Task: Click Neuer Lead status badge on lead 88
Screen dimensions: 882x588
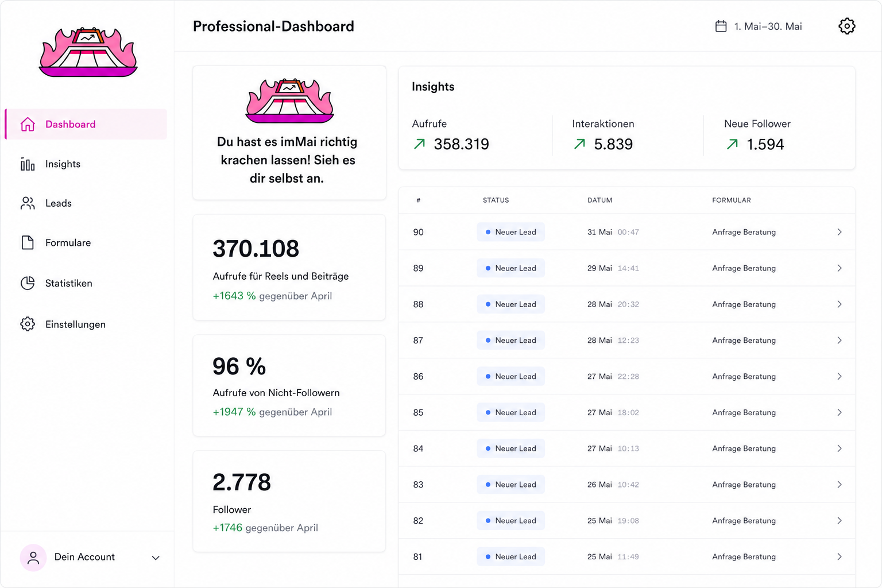Action: coord(510,304)
